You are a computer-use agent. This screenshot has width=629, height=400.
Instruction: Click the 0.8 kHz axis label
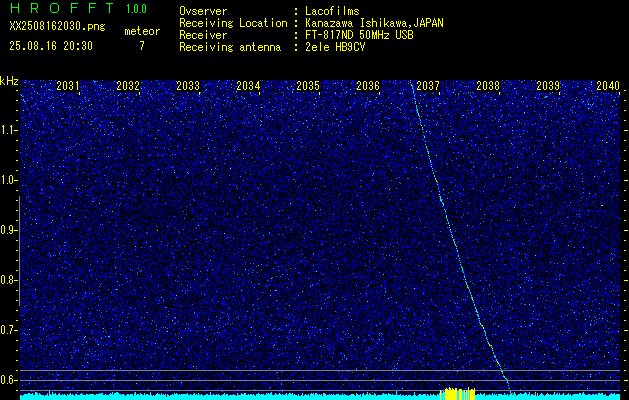click(x=9, y=280)
